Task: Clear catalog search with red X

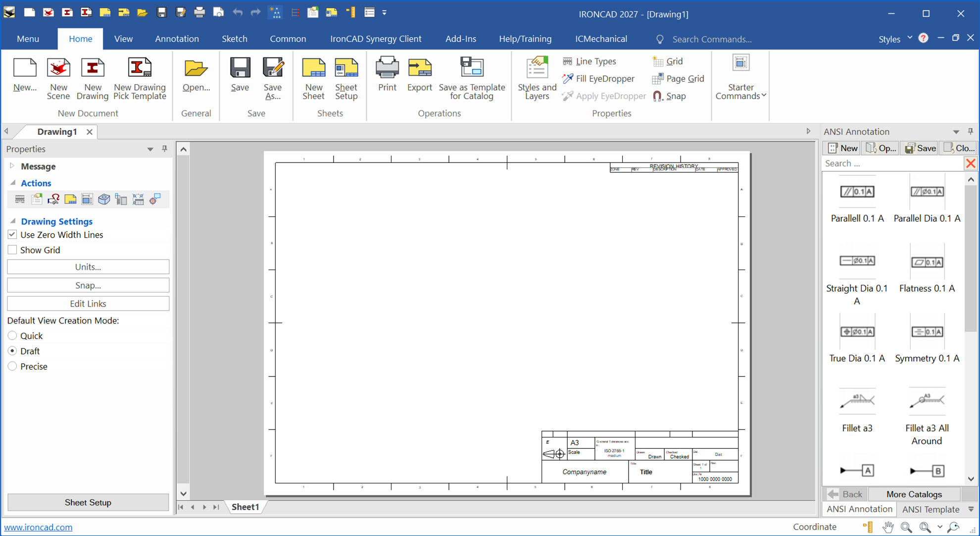Action: (x=971, y=163)
